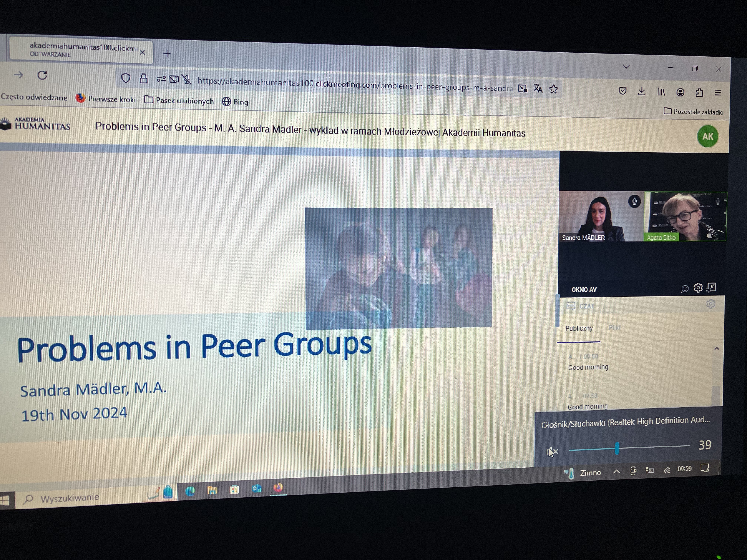The height and width of the screenshot is (560, 747).
Task: Minimize AV window with pop-in icon
Action: pyautogui.click(x=711, y=287)
